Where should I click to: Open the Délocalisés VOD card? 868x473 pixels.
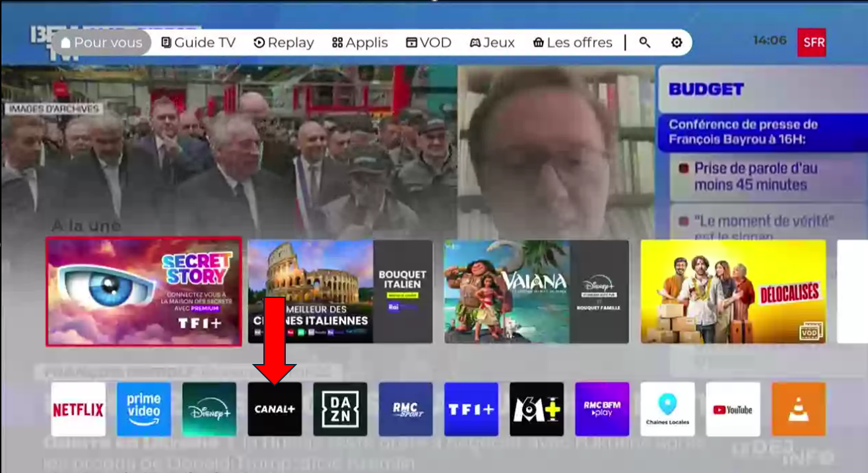point(733,291)
